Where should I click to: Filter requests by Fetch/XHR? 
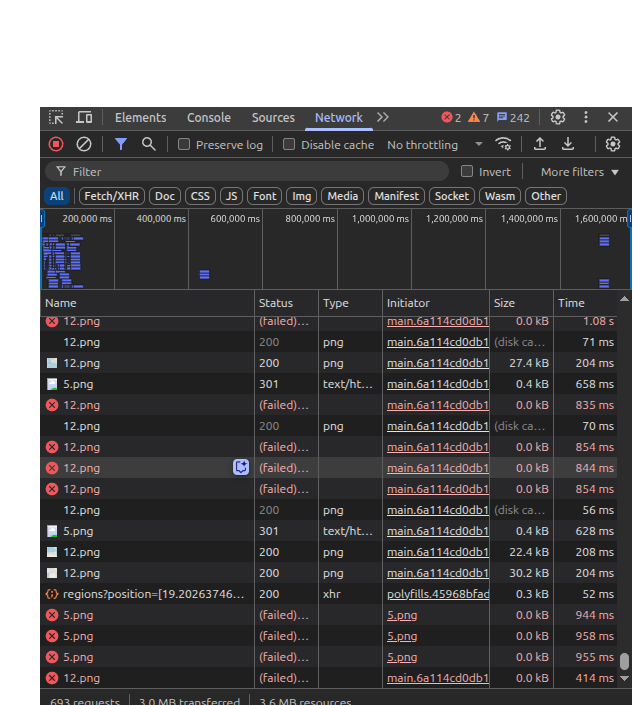pos(111,196)
